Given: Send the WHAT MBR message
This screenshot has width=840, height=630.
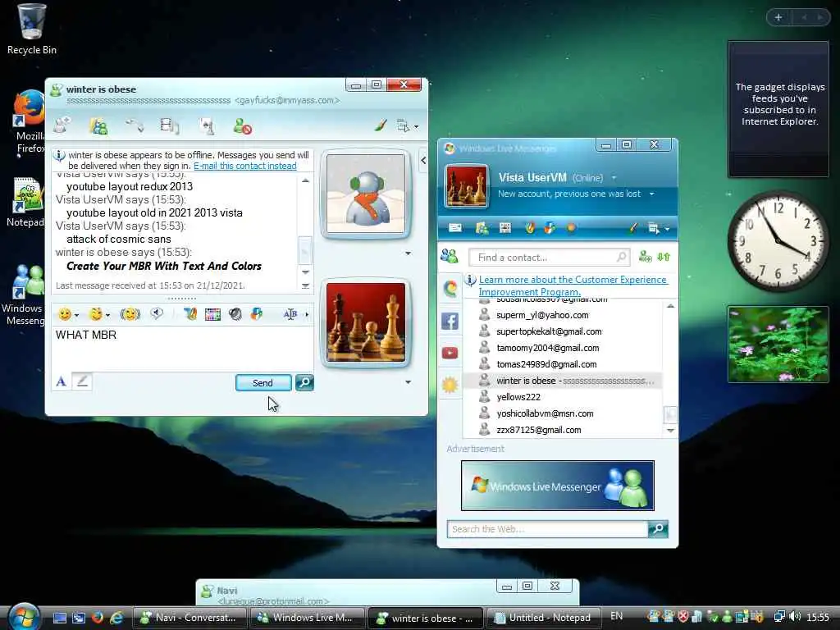Looking at the screenshot, I should click(x=263, y=382).
